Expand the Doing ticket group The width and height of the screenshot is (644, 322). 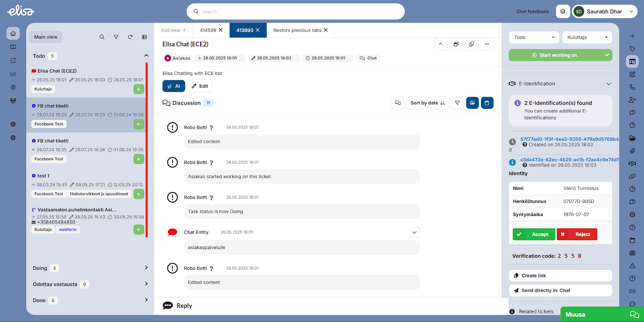tap(146, 268)
